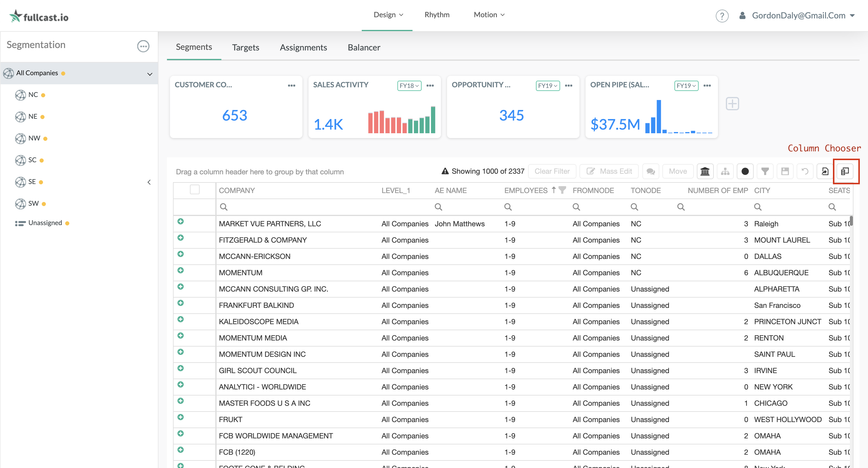This screenshot has width=868, height=468.
Task: Click the search icon under CITY column
Action: click(x=758, y=207)
